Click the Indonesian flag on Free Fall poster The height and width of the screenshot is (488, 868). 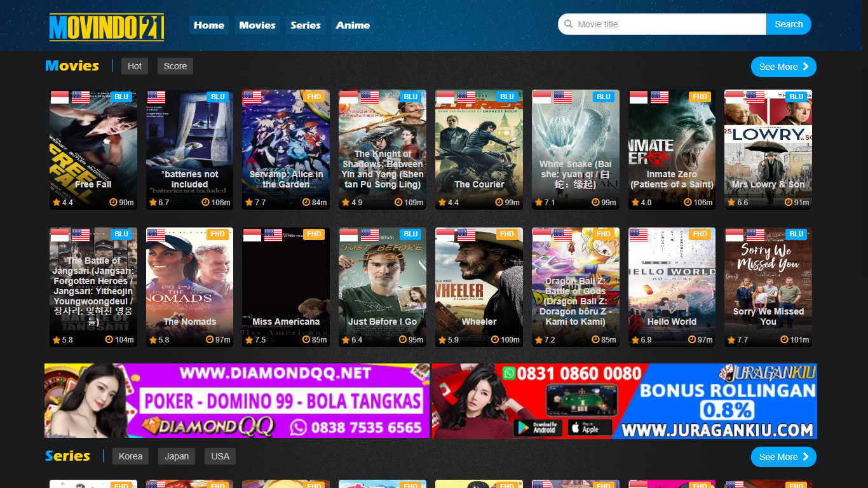click(x=60, y=97)
